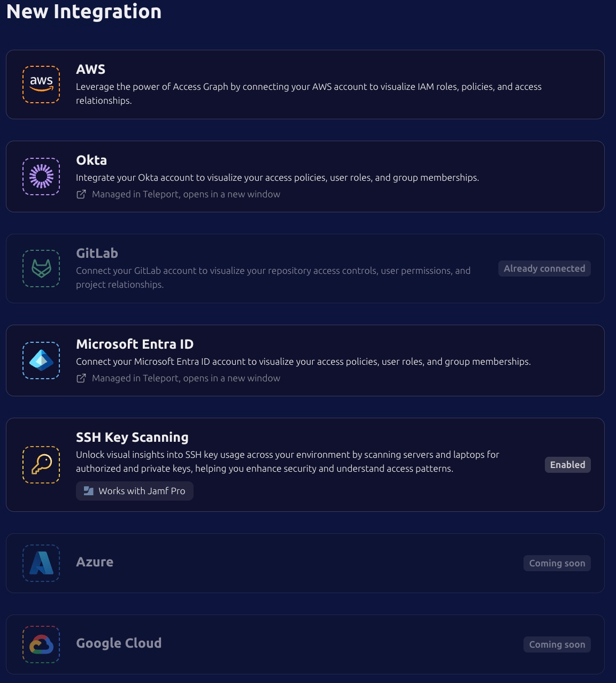This screenshot has height=683, width=616.
Task: Open the AWS integration card
Action: 308,84
